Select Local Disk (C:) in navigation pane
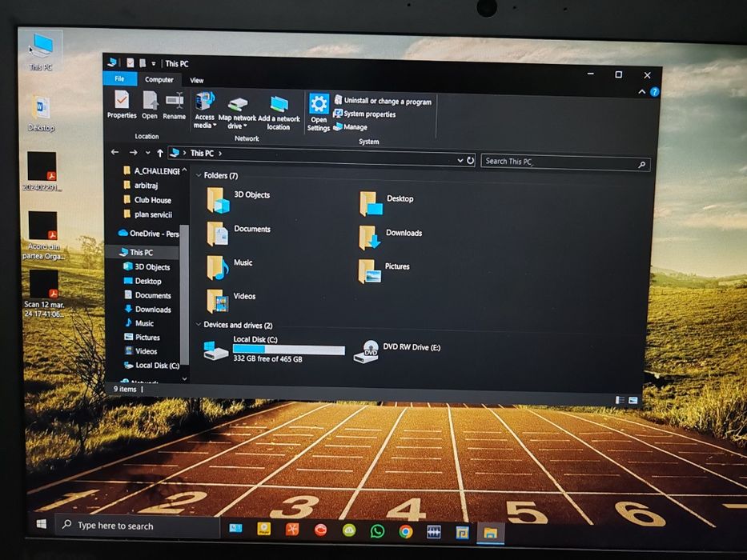747x560 pixels. (x=151, y=366)
